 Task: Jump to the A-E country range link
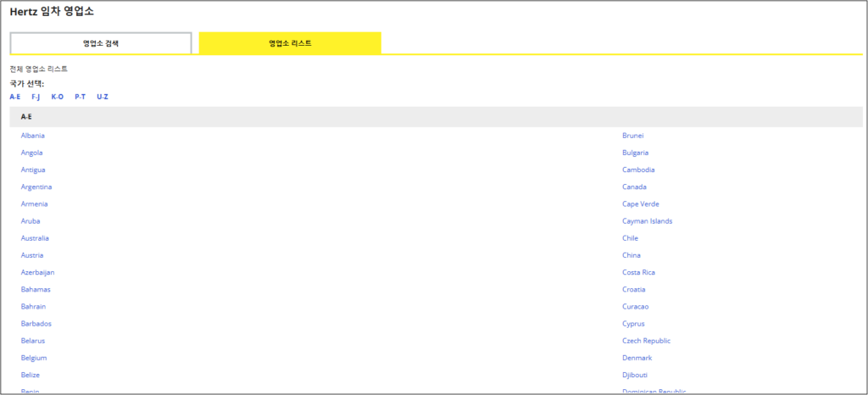[15, 97]
